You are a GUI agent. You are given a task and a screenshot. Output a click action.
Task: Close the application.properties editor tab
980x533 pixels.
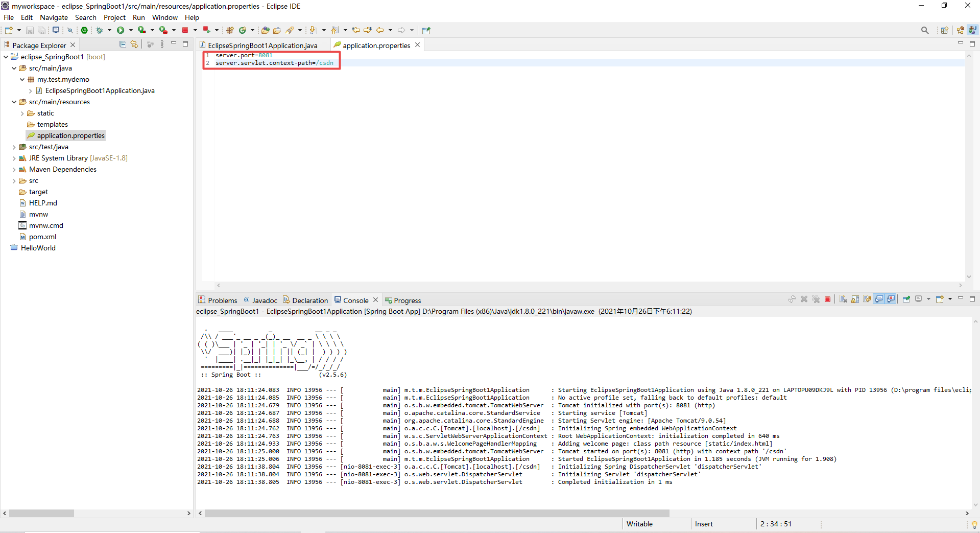(x=417, y=45)
